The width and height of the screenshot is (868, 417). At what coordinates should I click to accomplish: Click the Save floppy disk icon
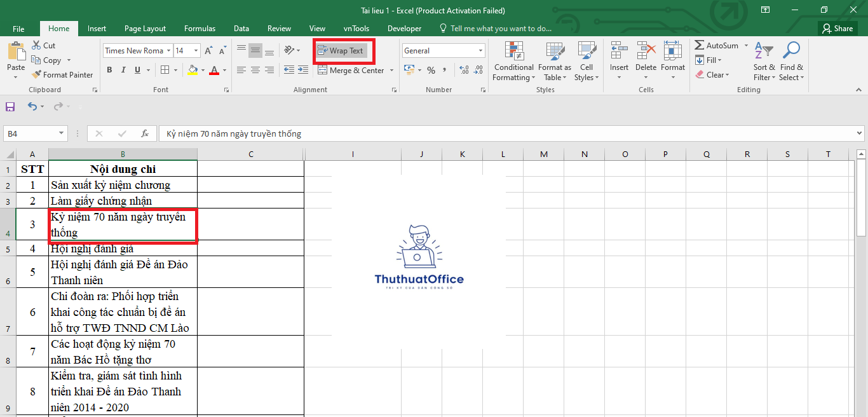(x=10, y=107)
